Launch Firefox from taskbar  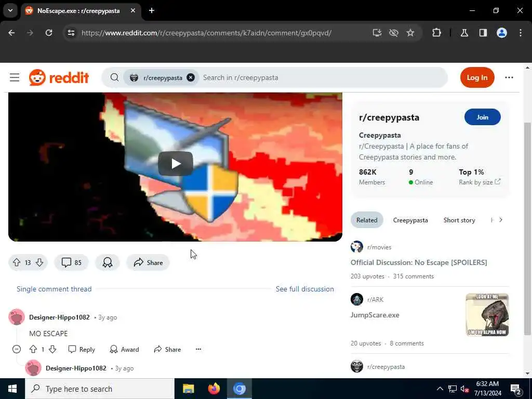(214, 389)
